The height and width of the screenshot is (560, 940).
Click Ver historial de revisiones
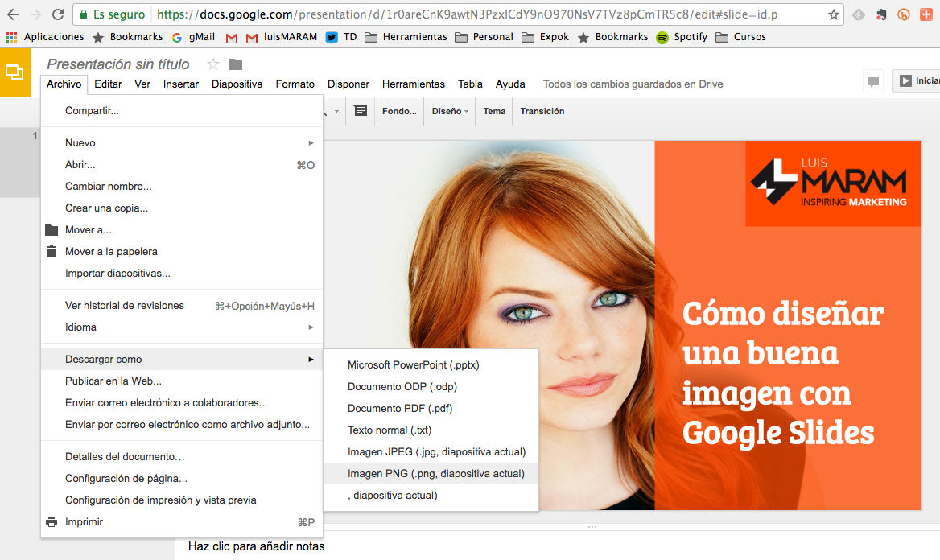125,305
